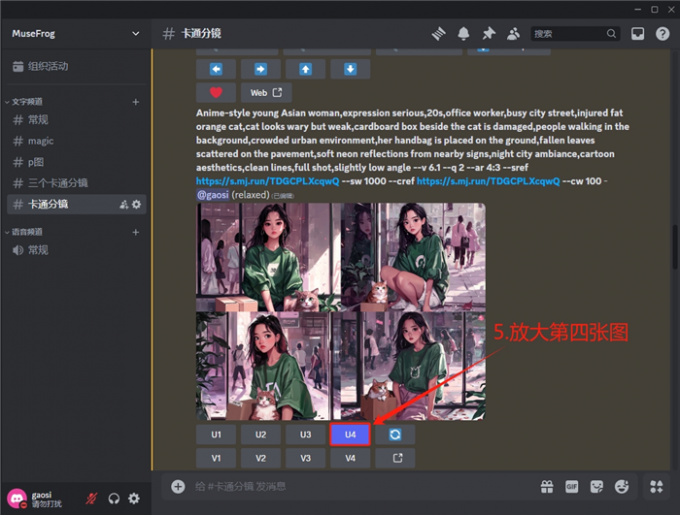Screen dimensions: 680x515
Task: Create variations of image one V1
Action: tap(216, 458)
